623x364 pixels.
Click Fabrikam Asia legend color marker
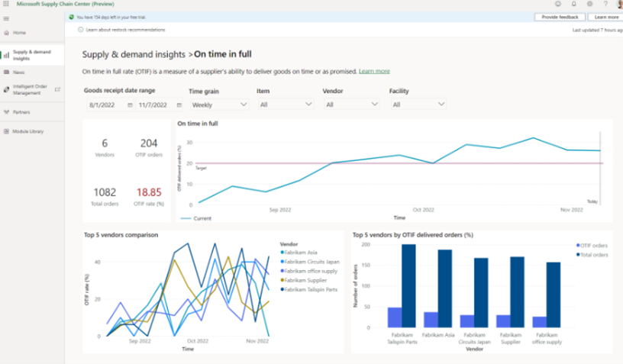[282, 252]
